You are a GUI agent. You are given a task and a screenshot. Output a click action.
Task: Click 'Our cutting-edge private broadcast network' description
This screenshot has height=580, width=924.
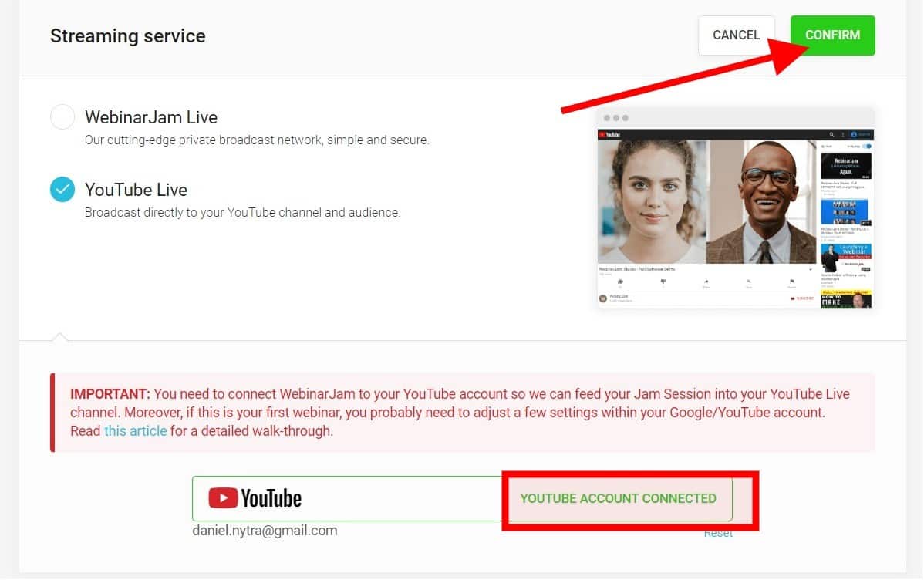coord(257,140)
